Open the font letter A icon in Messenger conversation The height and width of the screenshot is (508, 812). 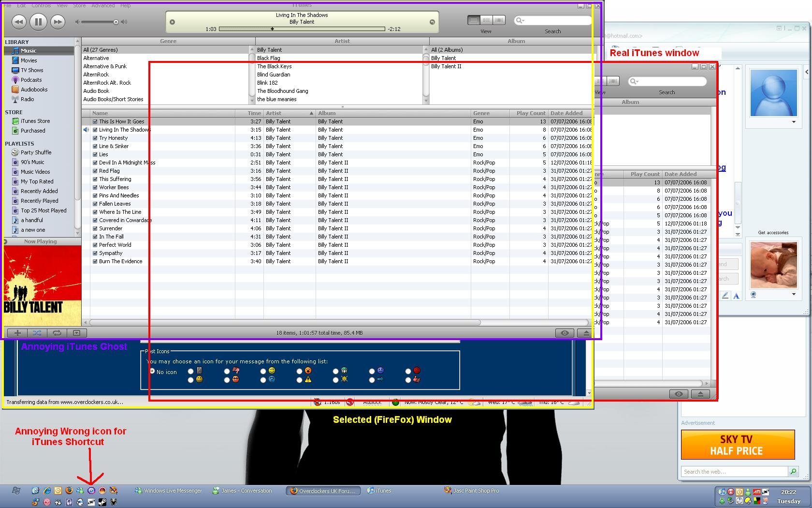(736, 296)
